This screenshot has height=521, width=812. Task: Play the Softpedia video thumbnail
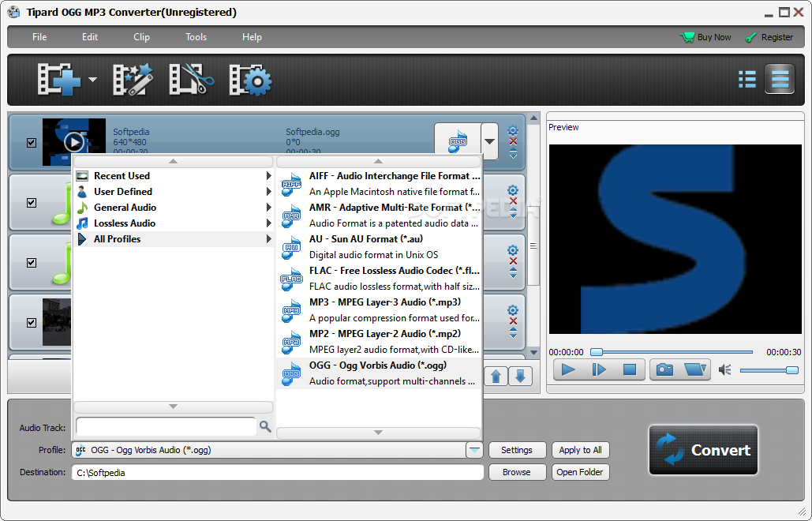74,142
